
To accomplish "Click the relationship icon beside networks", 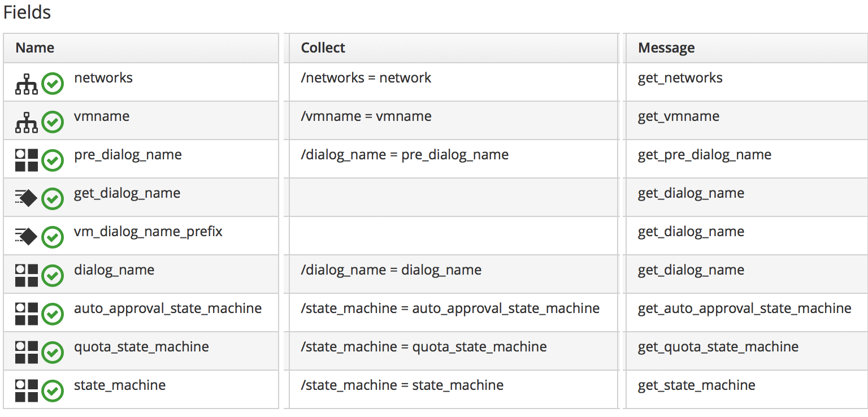I will 27,84.
